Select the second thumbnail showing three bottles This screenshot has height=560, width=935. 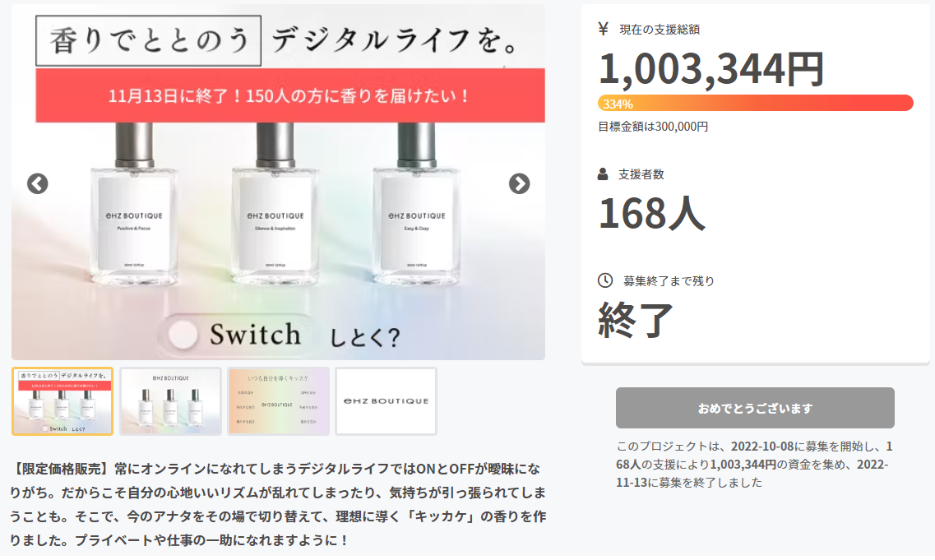170,401
